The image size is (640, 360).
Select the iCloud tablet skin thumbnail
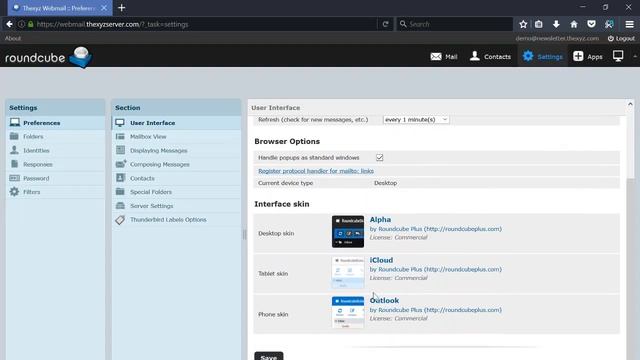click(348, 272)
